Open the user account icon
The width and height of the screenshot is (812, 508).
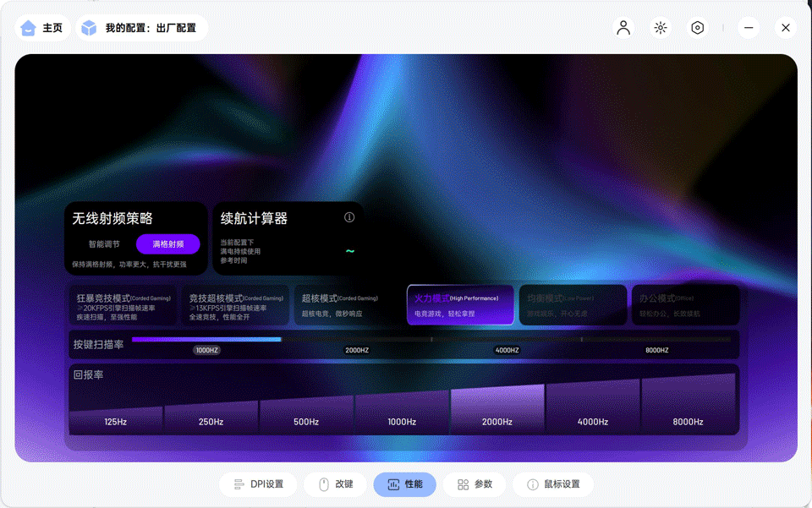623,28
